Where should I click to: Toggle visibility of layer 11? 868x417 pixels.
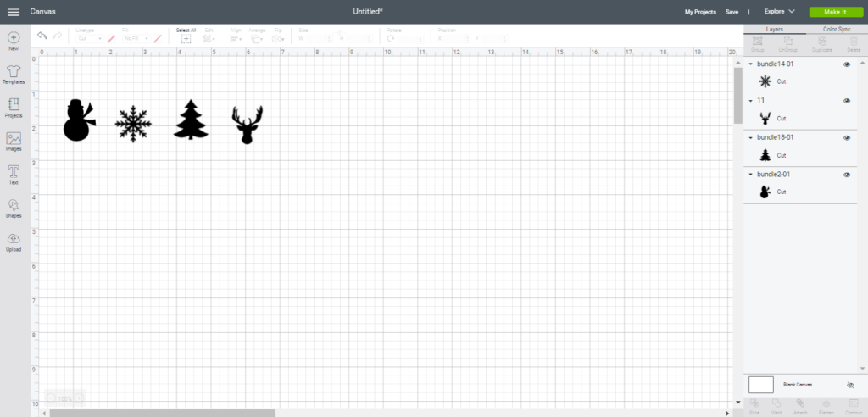point(847,101)
